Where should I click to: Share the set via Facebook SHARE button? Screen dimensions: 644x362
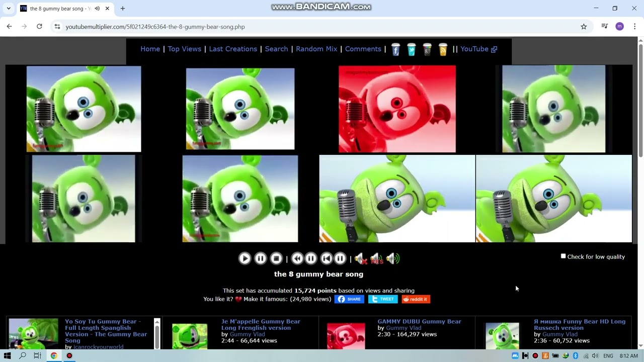tap(350, 299)
